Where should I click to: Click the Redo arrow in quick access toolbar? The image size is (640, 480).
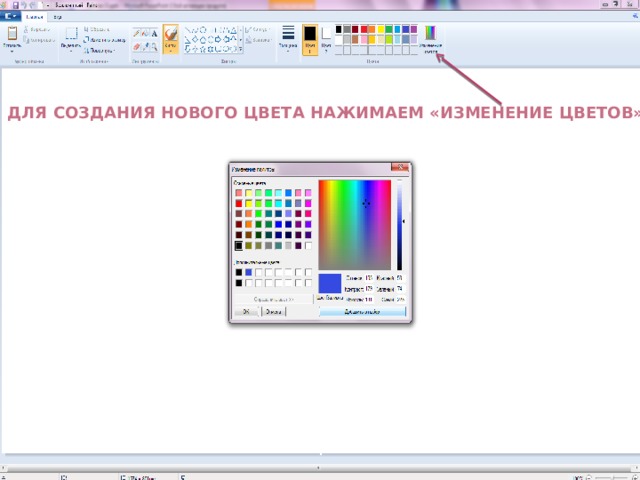pos(32,5)
